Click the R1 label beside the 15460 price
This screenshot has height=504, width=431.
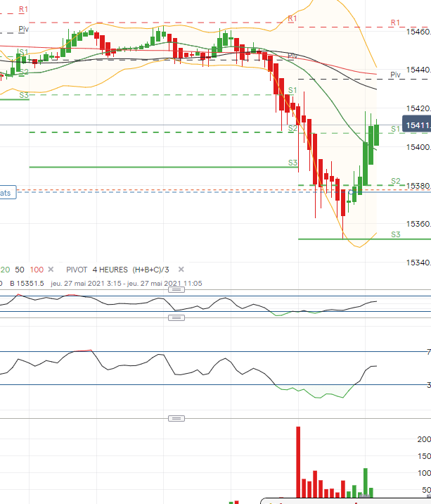[395, 23]
